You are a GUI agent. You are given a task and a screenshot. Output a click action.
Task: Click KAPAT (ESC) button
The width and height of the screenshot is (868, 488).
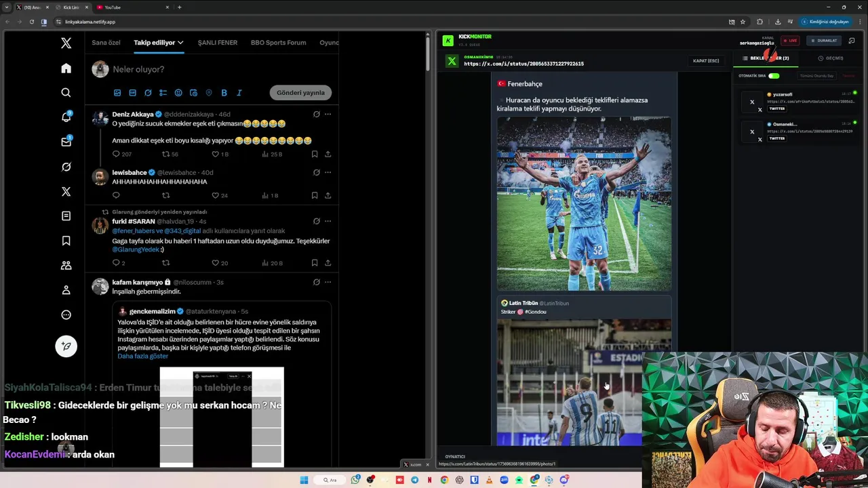[x=706, y=61]
